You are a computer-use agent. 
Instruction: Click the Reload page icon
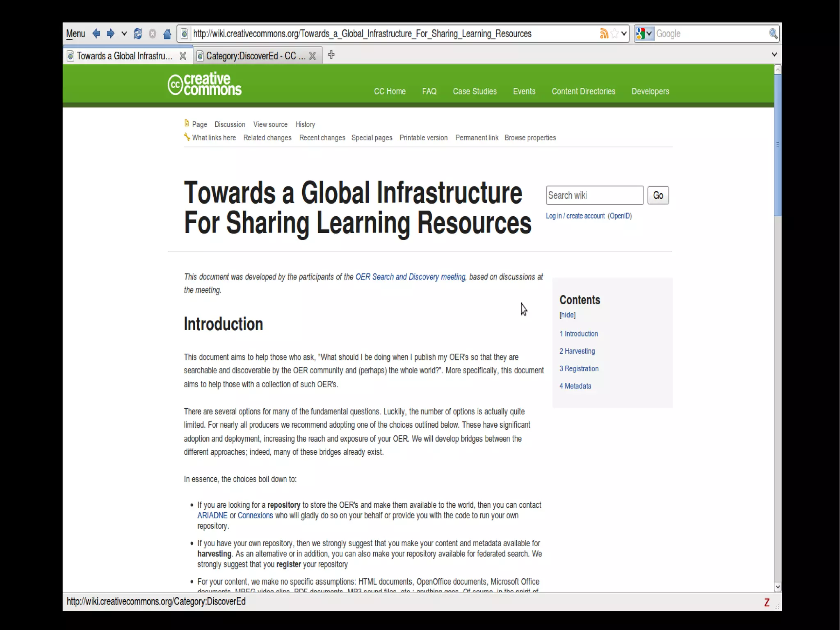click(138, 34)
